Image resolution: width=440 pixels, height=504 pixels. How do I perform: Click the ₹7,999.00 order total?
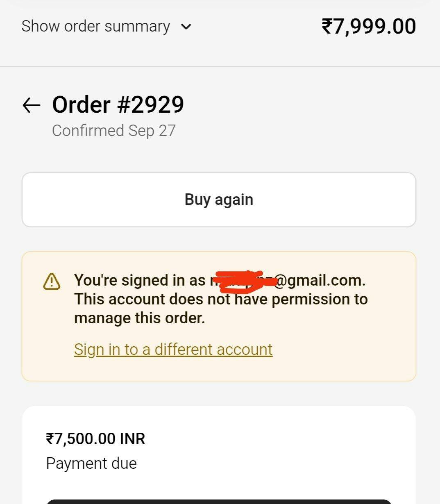[x=369, y=26]
